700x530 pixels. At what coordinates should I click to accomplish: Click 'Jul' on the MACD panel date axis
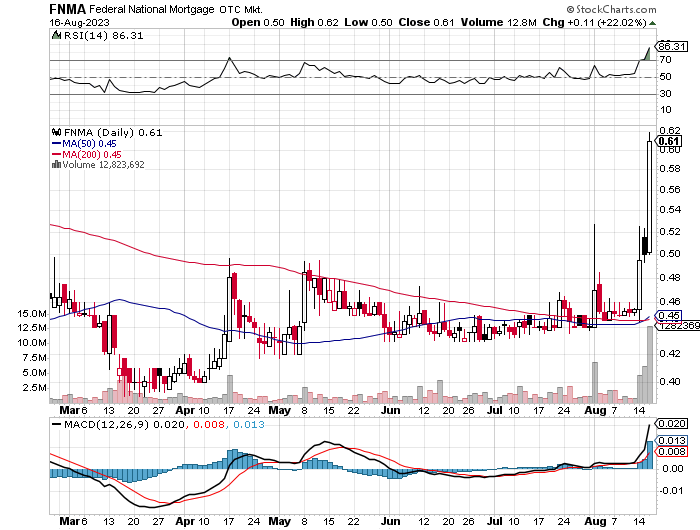[495, 521]
